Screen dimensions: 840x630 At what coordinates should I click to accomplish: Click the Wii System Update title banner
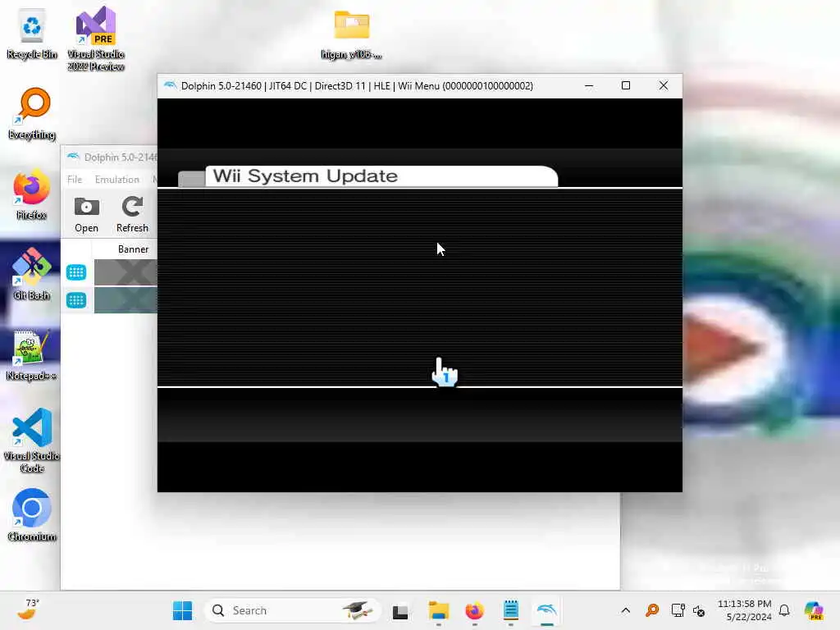tap(381, 176)
